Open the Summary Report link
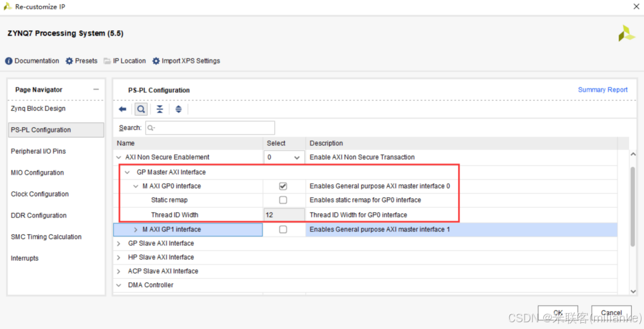This screenshot has height=329, width=644. [603, 90]
